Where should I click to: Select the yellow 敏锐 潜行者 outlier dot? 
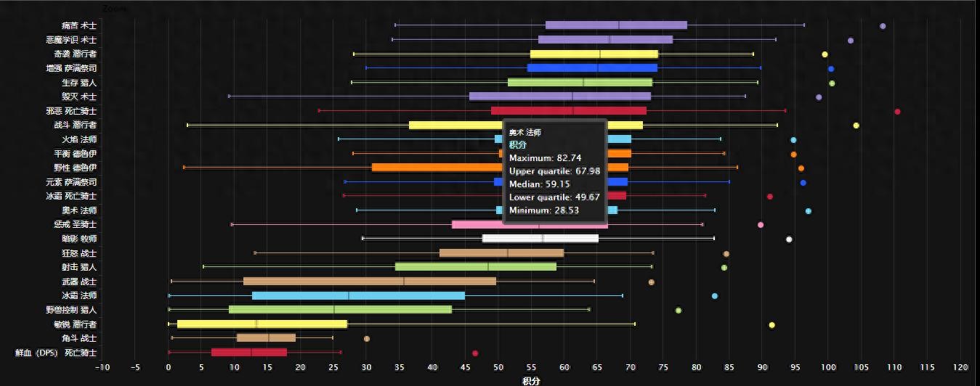[772, 325]
